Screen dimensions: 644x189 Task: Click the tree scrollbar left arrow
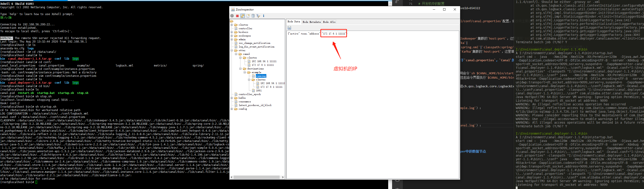click(232, 177)
